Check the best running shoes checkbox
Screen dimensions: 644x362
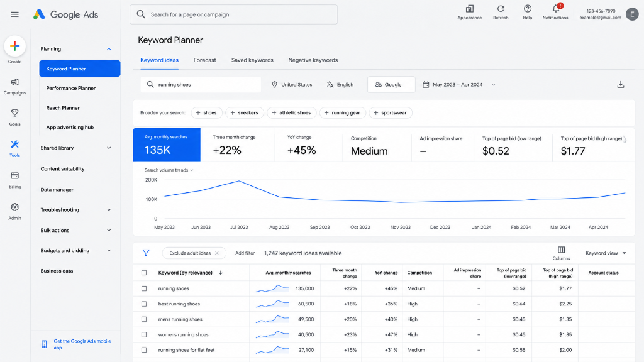pyautogui.click(x=144, y=304)
